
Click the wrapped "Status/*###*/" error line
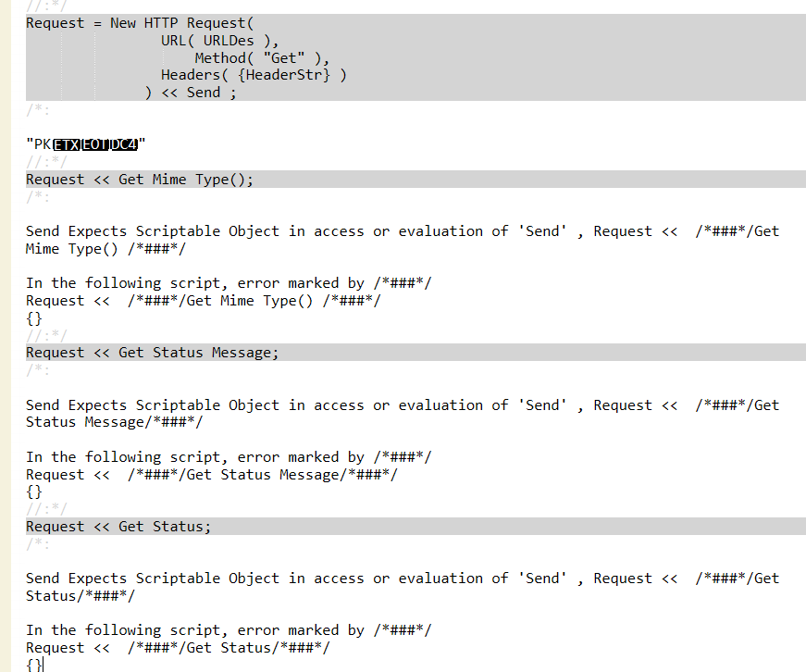click(81, 596)
